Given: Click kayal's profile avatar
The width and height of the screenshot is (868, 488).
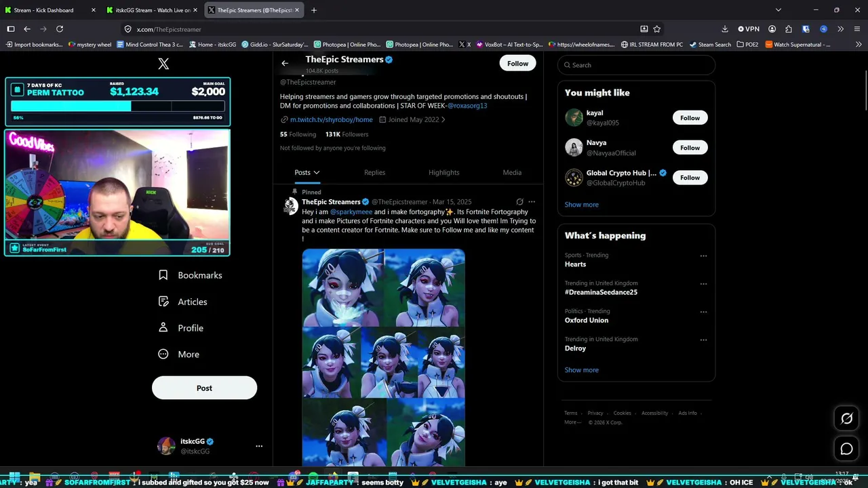Looking at the screenshot, I should pyautogui.click(x=574, y=118).
